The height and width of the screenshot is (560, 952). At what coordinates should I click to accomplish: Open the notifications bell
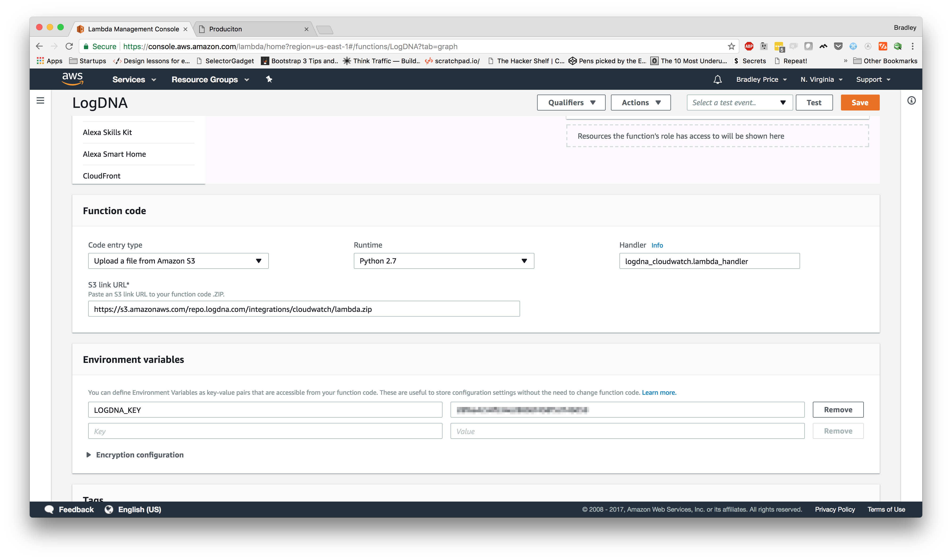717,80
